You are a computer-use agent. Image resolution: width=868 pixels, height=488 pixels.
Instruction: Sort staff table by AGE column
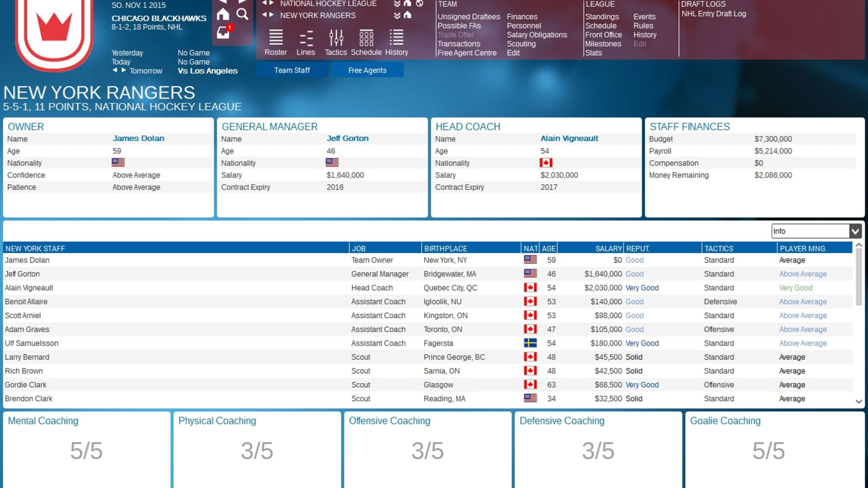tap(548, 249)
